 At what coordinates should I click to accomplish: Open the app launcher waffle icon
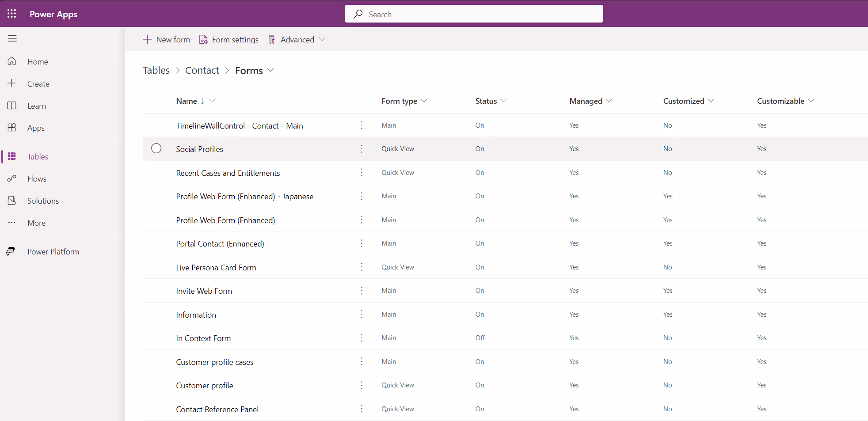coord(12,14)
